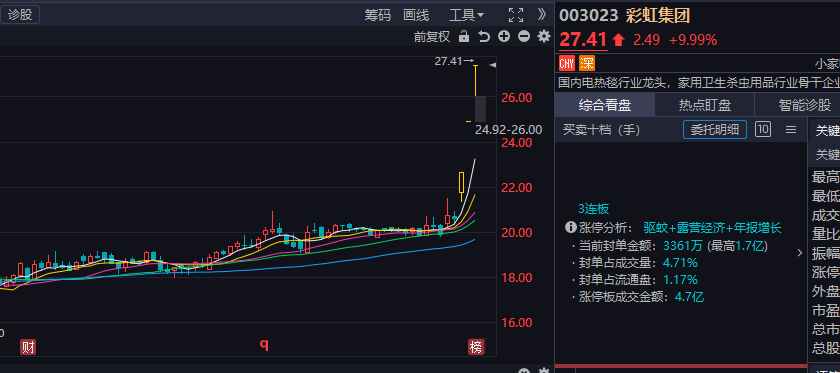Click the 委托明细 button
Viewport: 840px width, 373px height.
715,130
